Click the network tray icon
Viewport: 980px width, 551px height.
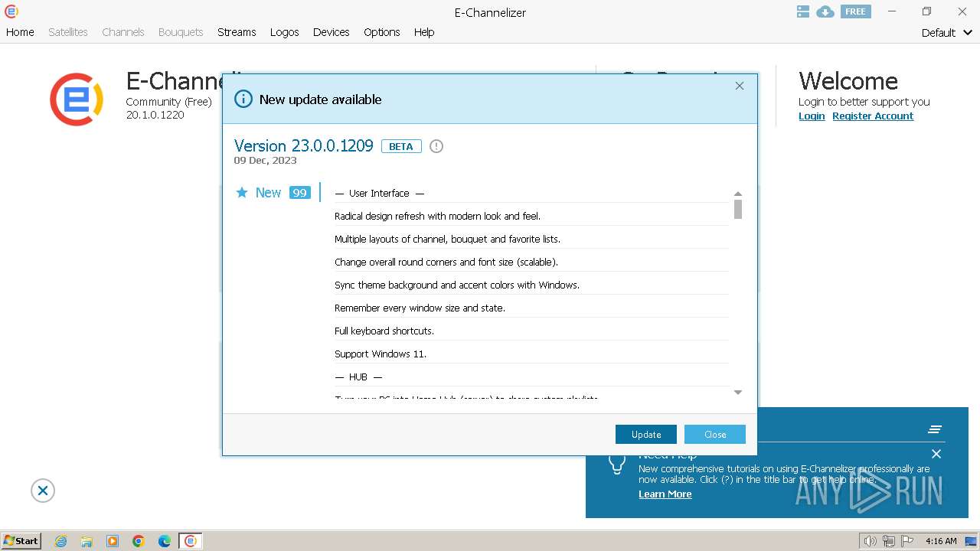(x=889, y=541)
